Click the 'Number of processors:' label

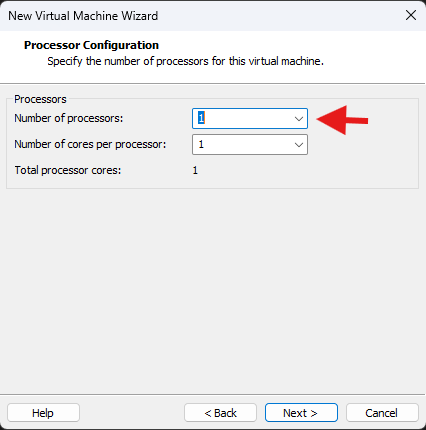tap(69, 118)
